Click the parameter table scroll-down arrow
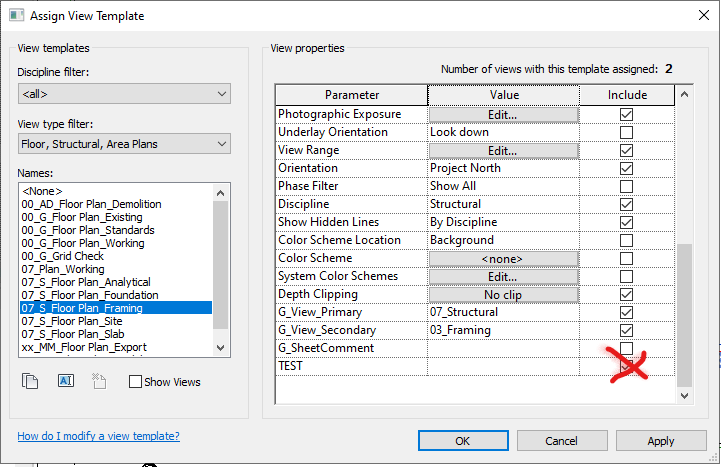The height and width of the screenshot is (467, 721). click(x=684, y=396)
